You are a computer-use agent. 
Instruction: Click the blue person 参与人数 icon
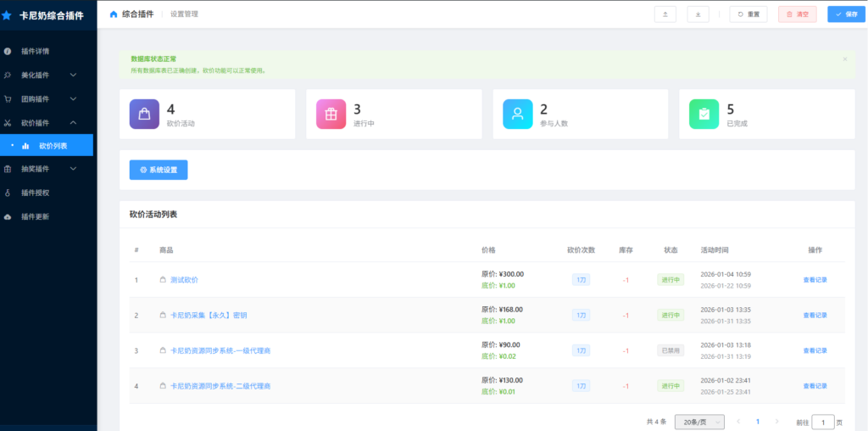tap(517, 114)
